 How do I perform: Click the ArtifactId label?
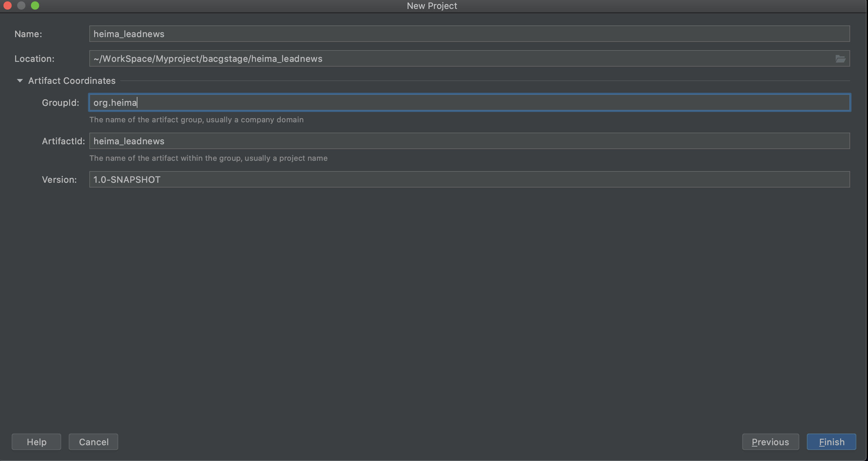click(x=63, y=141)
